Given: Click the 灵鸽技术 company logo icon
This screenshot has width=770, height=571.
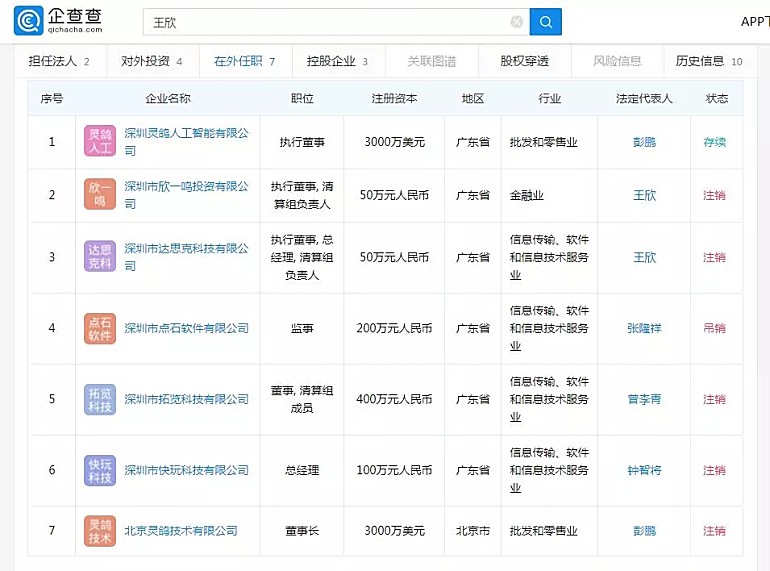Looking at the screenshot, I should (100, 531).
